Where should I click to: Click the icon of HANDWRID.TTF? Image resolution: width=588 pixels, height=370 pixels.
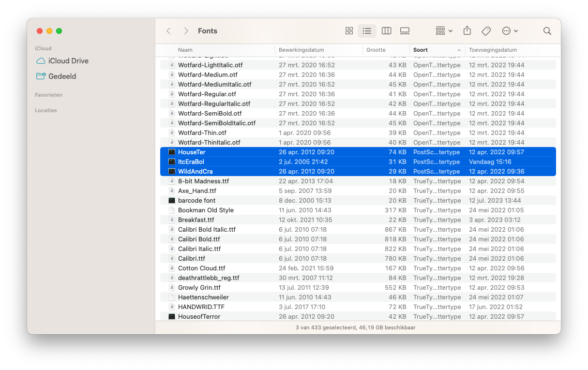click(x=171, y=307)
